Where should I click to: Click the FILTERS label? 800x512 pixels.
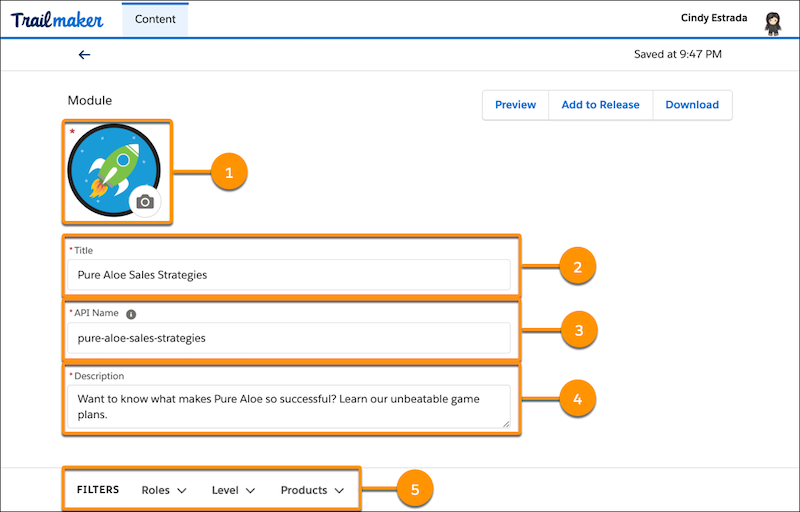pyautogui.click(x=98, y=490)
